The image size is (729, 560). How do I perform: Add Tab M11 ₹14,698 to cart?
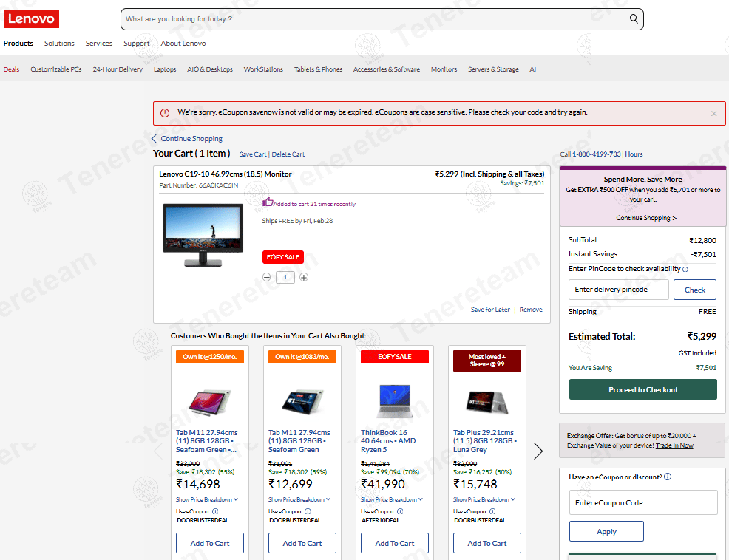(210, 543)
